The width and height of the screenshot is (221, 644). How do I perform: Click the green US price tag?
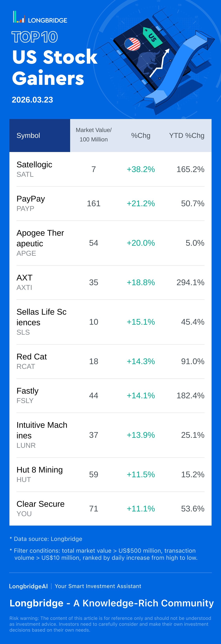point(152,38)
